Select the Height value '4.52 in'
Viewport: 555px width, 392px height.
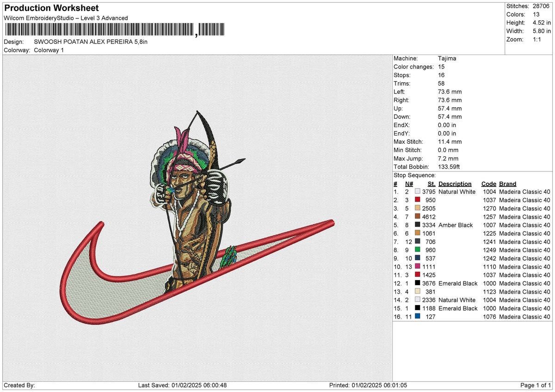542,23
